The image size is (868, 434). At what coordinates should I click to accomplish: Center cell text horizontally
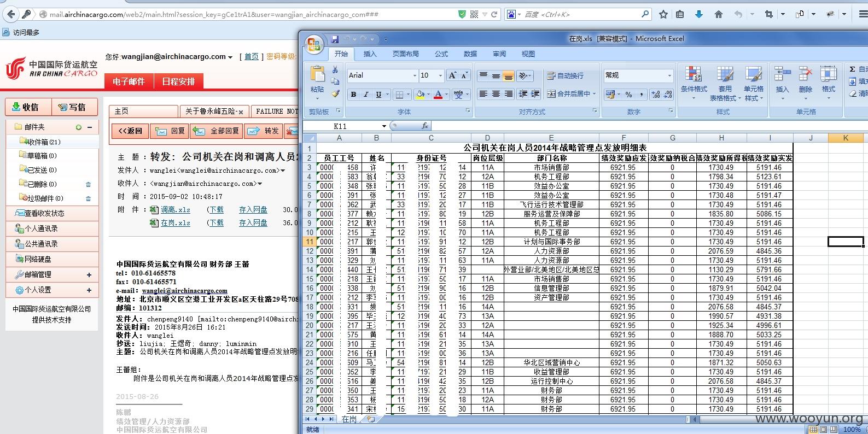click(x=496, y=94)
